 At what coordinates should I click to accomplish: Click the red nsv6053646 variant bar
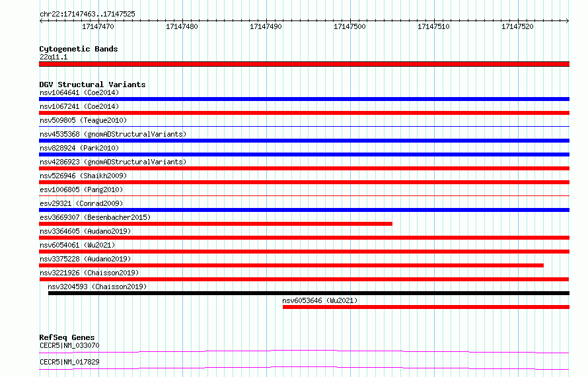coord(426,307)
